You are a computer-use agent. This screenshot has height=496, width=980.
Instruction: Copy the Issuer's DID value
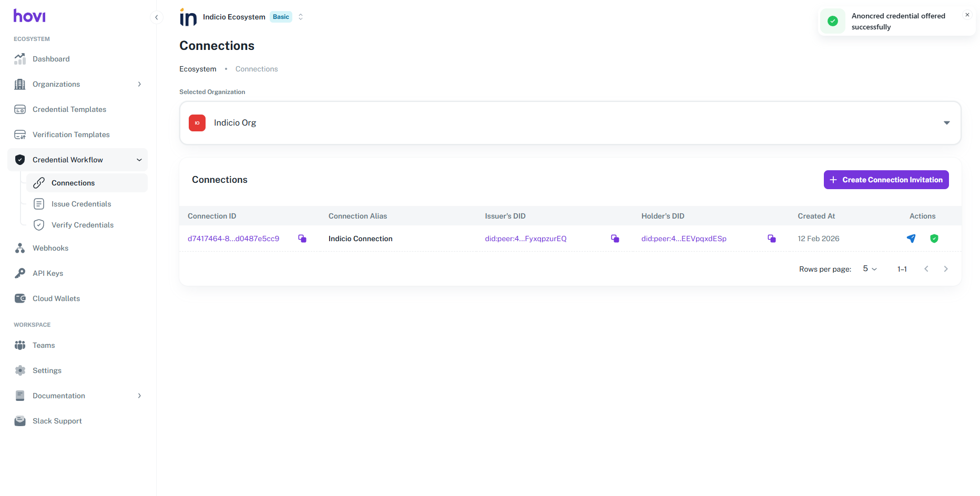click(615, 239)
